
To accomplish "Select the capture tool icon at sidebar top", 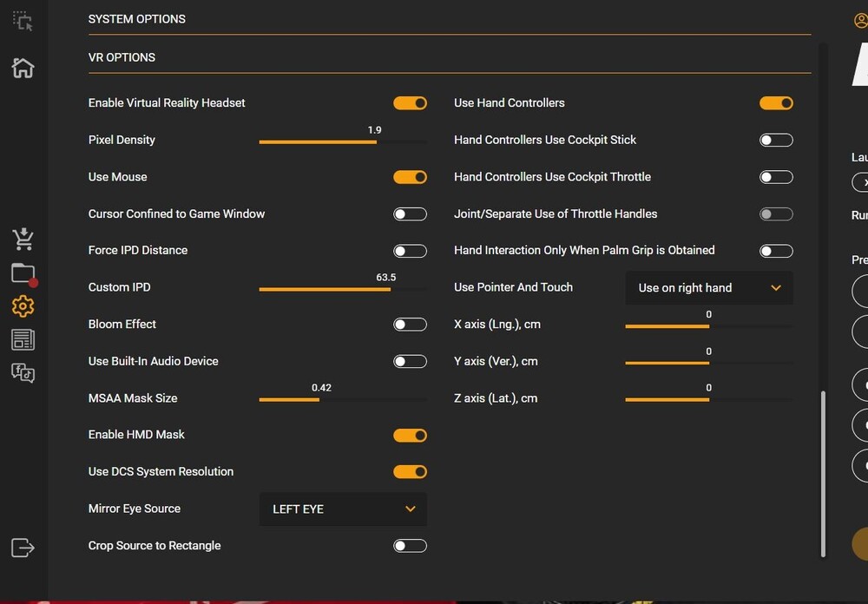I will pos(22,21).
